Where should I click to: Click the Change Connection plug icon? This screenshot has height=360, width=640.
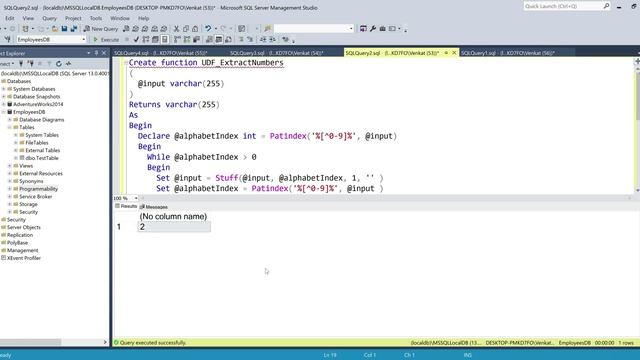click(7, 40)
